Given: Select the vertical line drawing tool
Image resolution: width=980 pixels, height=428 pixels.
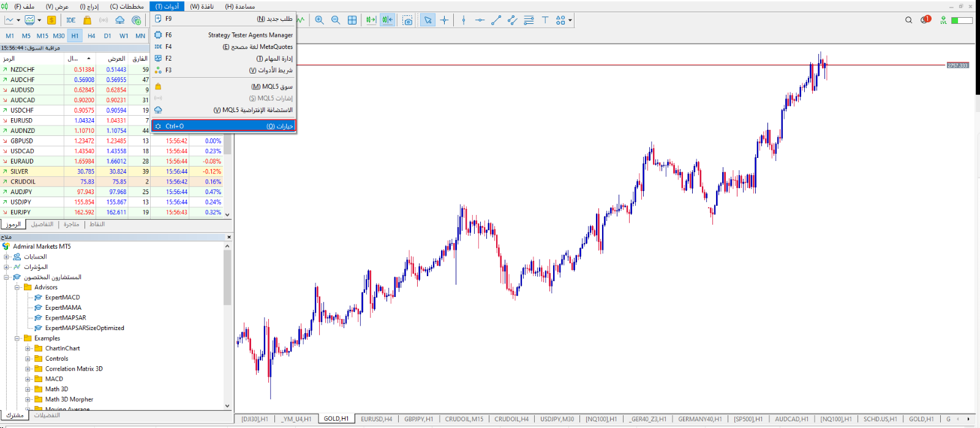Looking at the screenshot, I should click(x=464, y=20).
